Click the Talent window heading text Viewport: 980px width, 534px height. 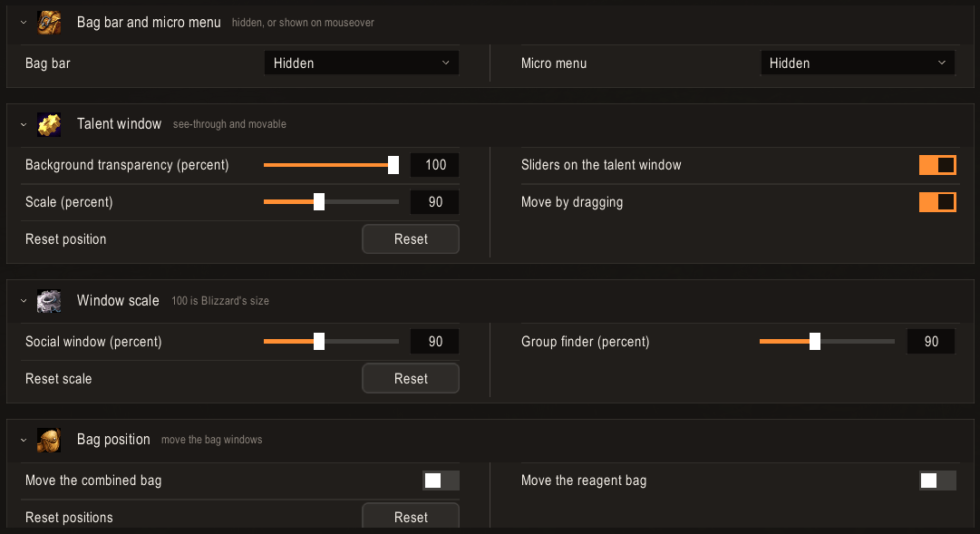[x=120, y=124]
